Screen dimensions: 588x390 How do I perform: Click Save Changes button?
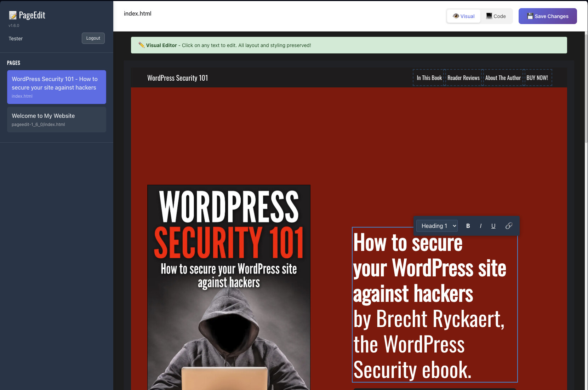tap(547, 16)
